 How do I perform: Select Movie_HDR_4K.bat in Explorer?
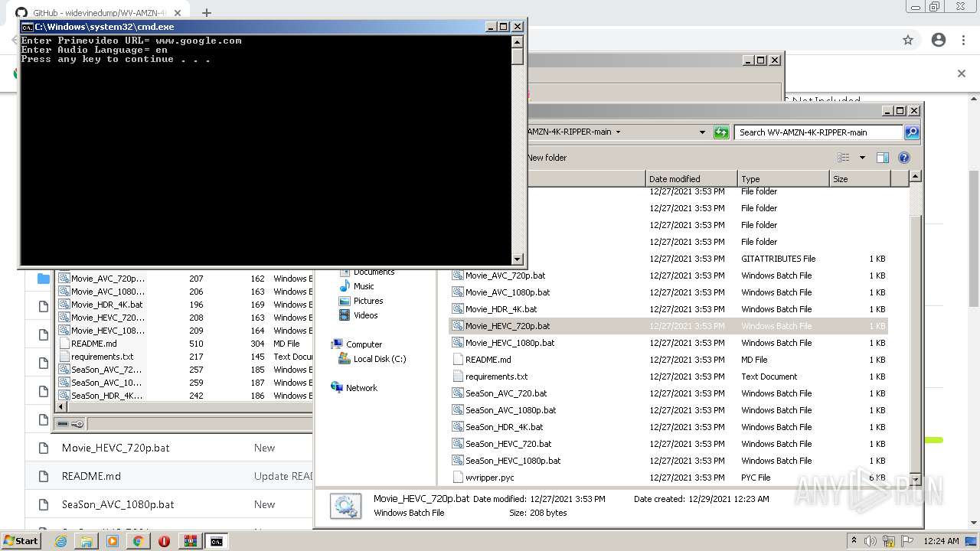(501, 309)
